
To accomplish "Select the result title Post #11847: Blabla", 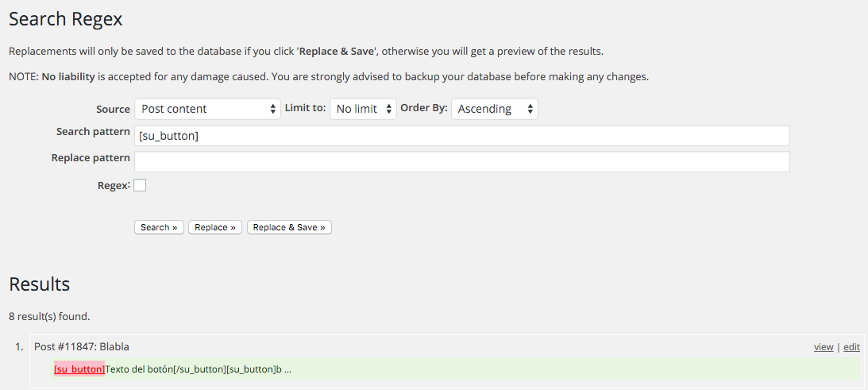I will coord(82,346).
